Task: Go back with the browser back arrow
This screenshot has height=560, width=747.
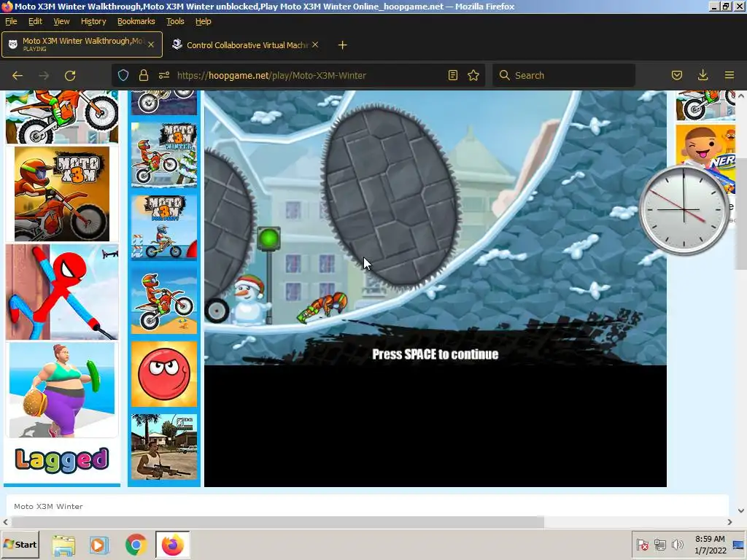Action: 18,75
